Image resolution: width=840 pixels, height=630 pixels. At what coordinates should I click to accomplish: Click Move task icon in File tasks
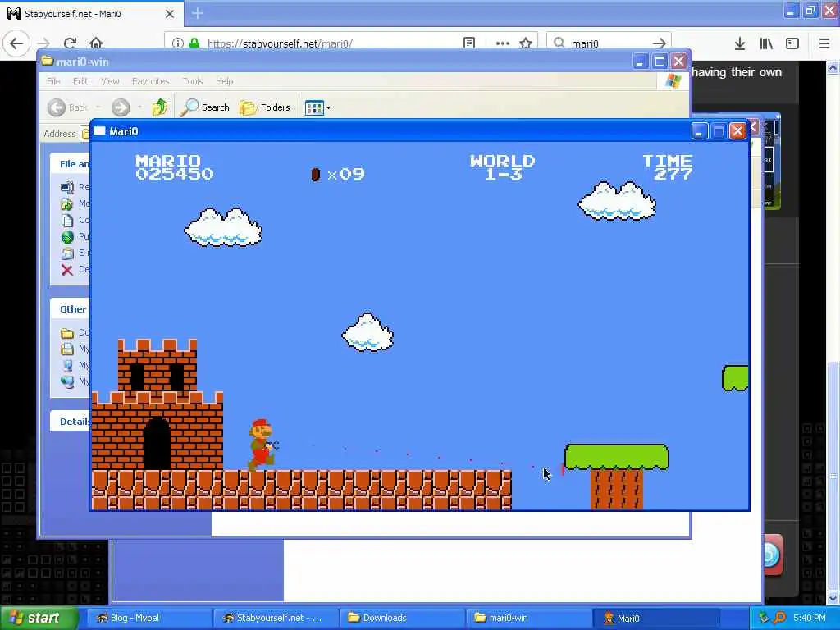click(x=67, y=203)
